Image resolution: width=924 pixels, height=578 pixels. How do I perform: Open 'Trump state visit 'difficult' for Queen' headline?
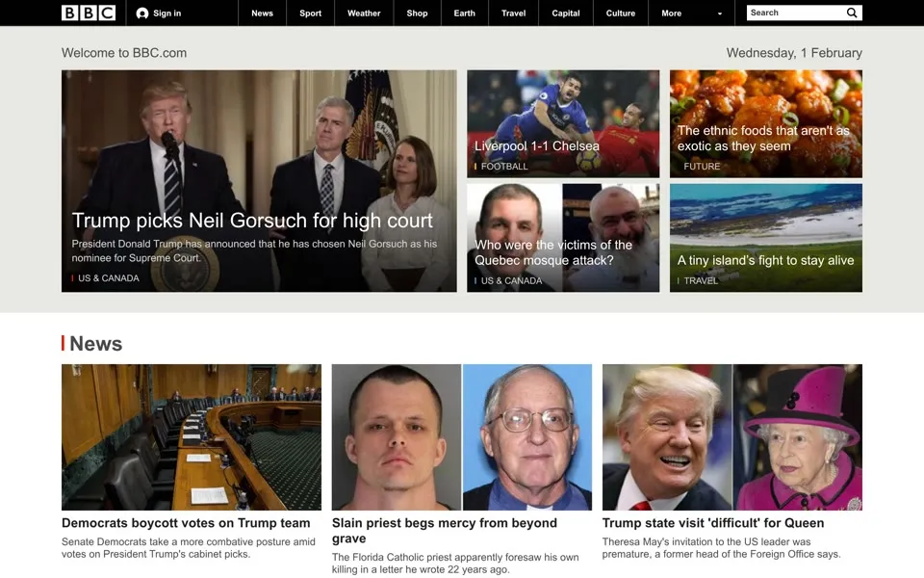[x=713, y=523]
